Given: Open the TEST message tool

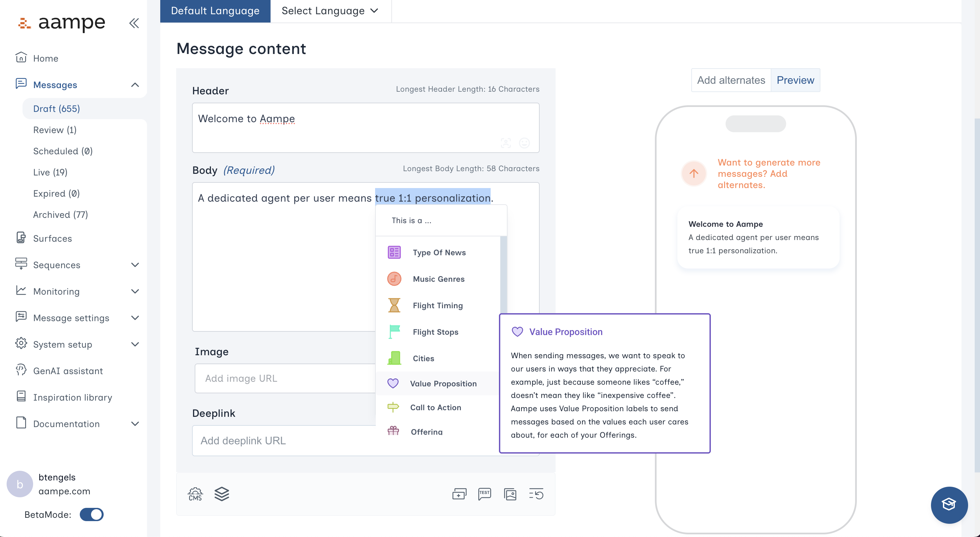Looking at the screenshot, I should (484, 494).
